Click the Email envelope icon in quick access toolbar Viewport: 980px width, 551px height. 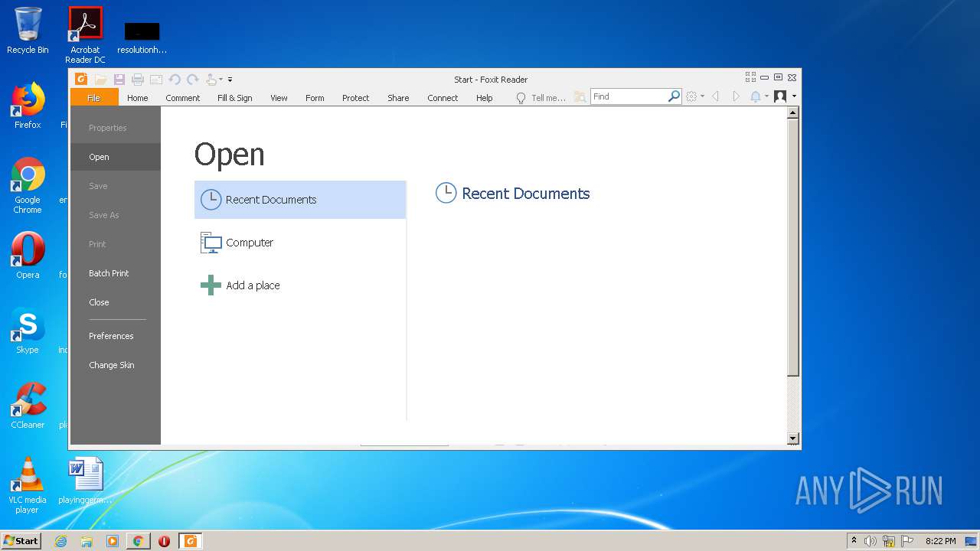tap(156, 79)
